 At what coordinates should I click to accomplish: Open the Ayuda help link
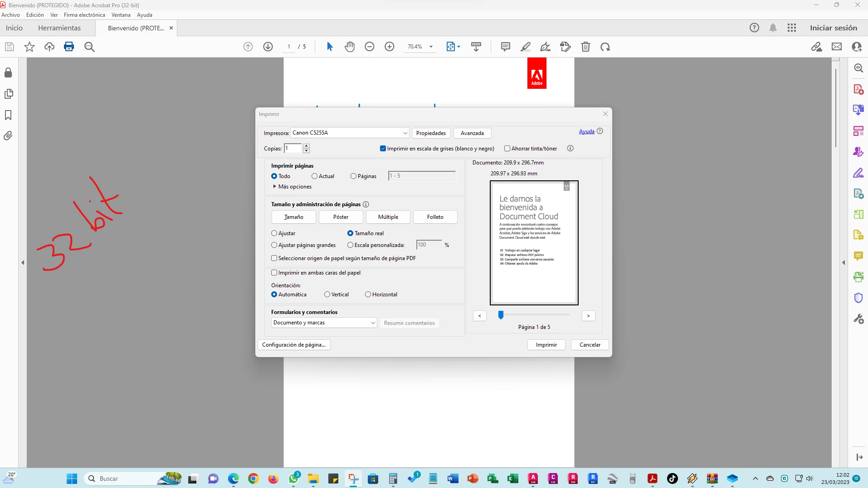[x=586, y=131]
